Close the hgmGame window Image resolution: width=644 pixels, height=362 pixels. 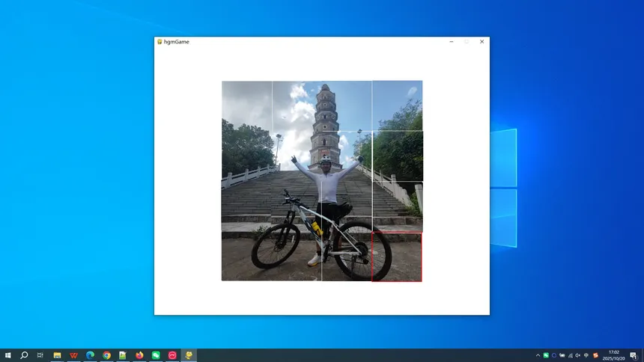click(482, 42)
